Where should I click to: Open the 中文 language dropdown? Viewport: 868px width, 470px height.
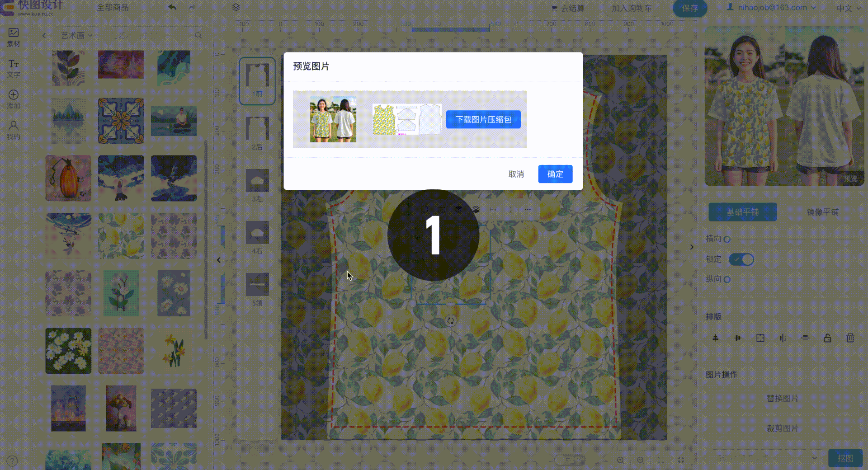click(x=849, y=8)
